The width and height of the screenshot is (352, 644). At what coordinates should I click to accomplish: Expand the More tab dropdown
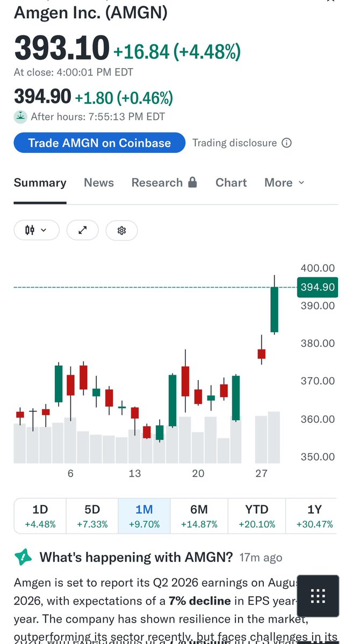tap(284, 182)
